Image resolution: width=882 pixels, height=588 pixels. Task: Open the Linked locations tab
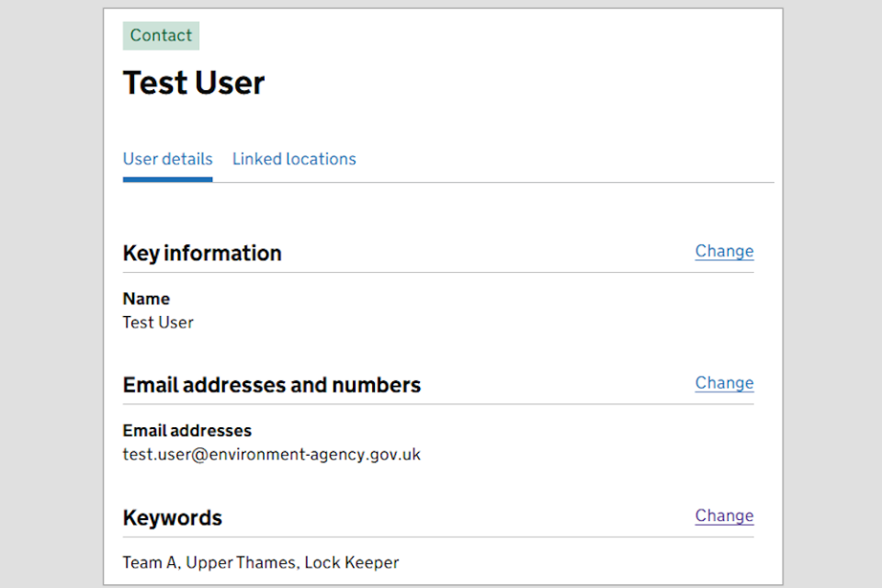(294, 159)
